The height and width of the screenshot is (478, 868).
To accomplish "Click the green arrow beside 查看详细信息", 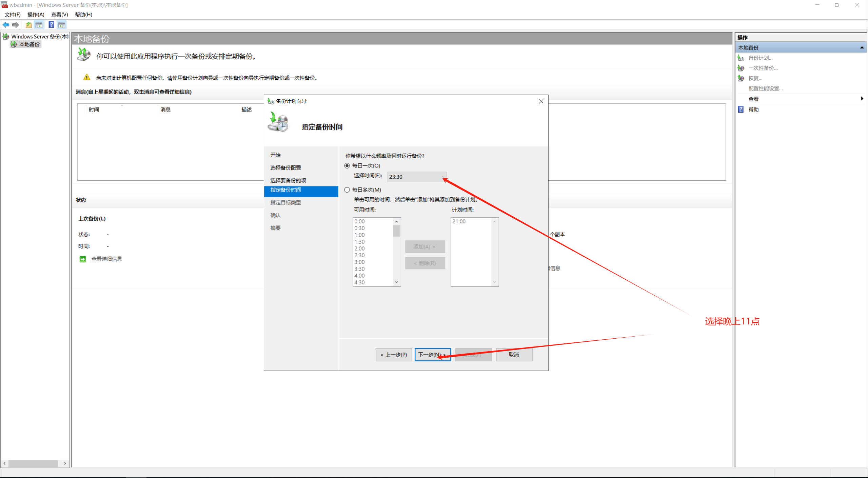I will point(83,259).
